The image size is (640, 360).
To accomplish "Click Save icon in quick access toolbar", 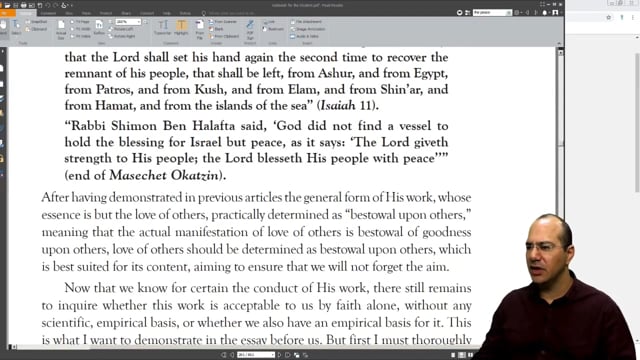I will [x=16, y=5].
